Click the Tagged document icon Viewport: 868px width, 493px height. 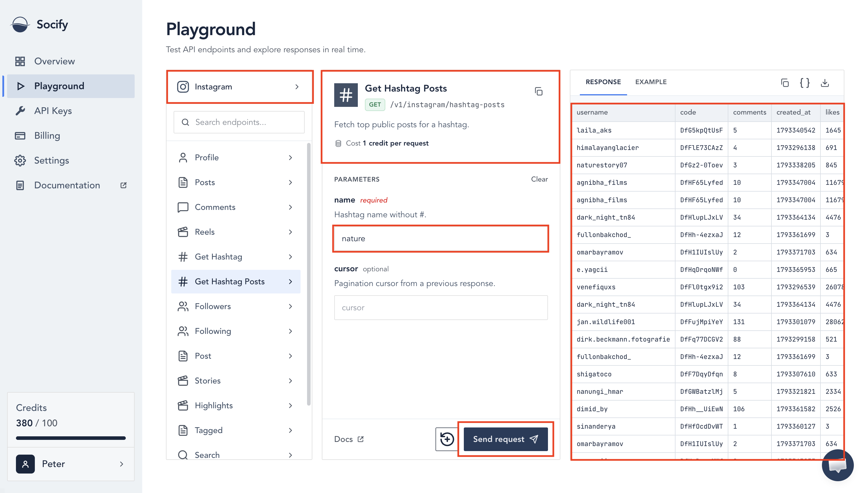point(183,430)
